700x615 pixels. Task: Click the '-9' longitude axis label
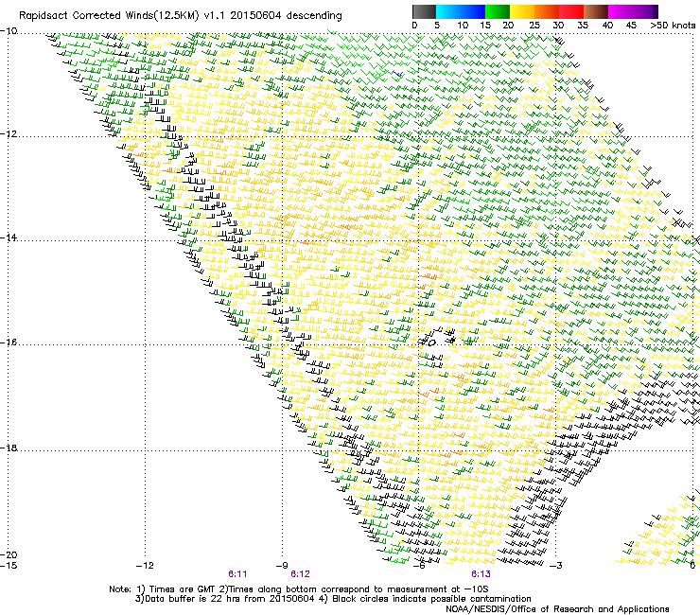(282, 566)
